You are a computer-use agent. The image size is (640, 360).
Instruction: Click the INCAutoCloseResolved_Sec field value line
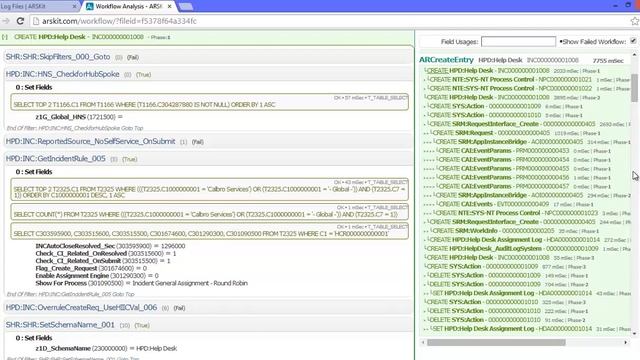point(110,246)
